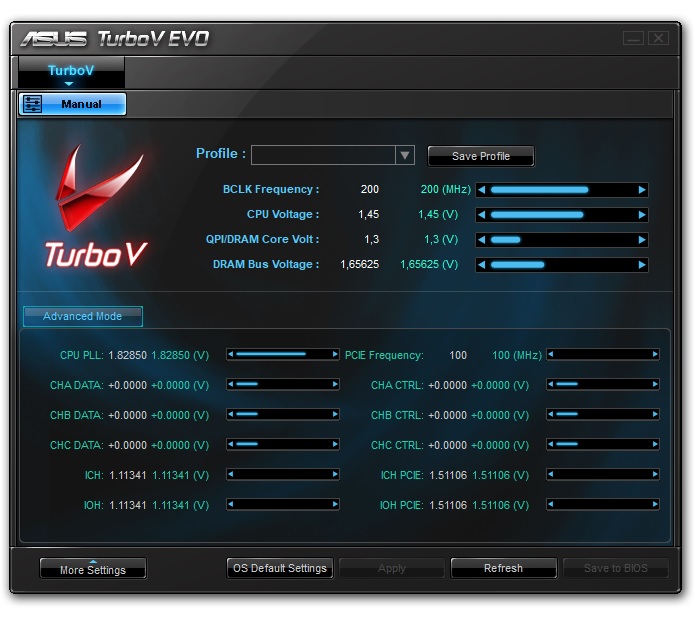Click the '1,65625 (V)' DRAM target value
Viewport: 695px width, 619px height.
pos(429,265)
